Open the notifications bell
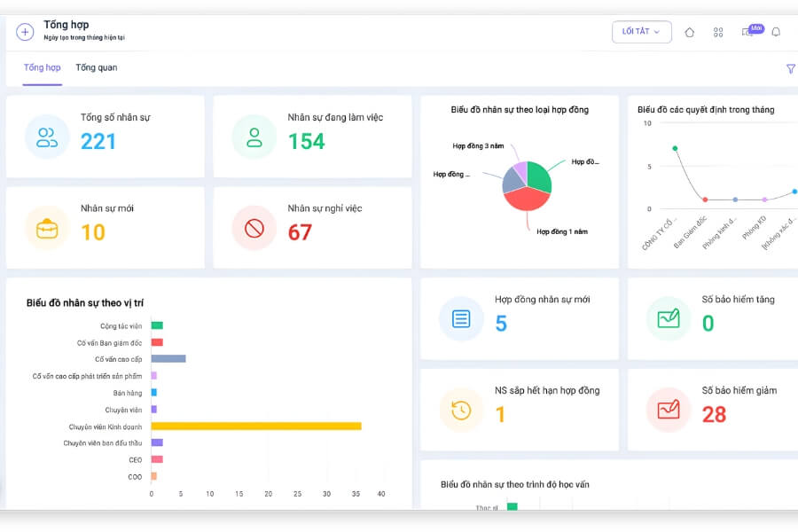 776,32
